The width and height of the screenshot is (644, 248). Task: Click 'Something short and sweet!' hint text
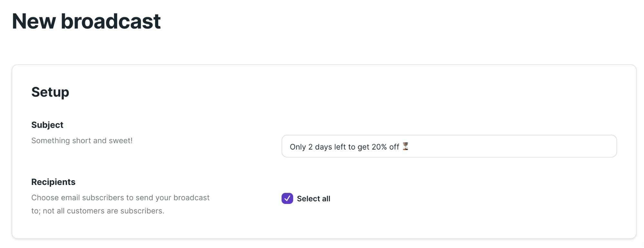click(x=82, y=141)
